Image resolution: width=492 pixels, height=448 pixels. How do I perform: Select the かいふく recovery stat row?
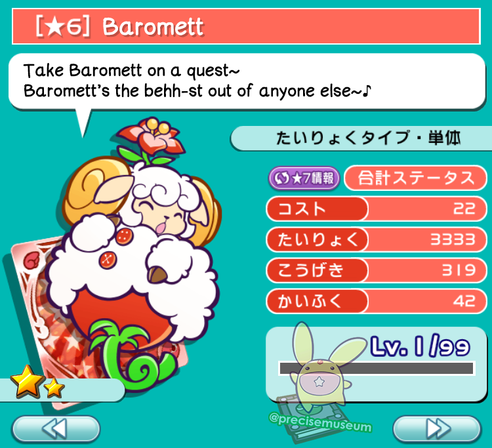tap(377, 301)
